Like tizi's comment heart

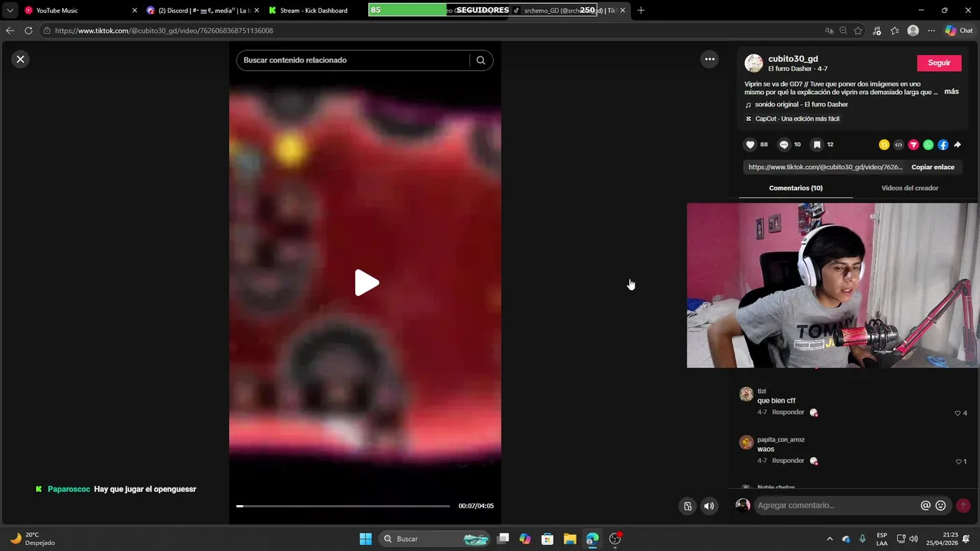957,413
